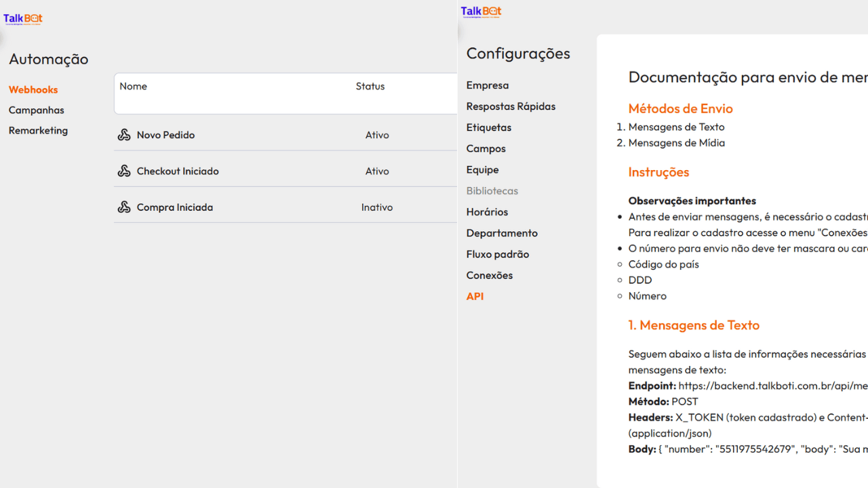Click the Compra Iniciada webhook name
The height and width of the screenshot is (488, 868).
tap(175, 207)
